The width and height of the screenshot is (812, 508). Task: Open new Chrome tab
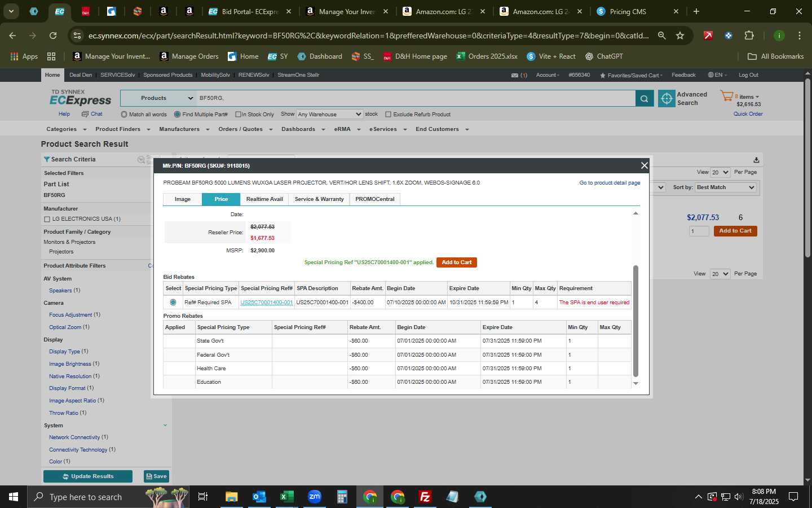pos(696,11)
